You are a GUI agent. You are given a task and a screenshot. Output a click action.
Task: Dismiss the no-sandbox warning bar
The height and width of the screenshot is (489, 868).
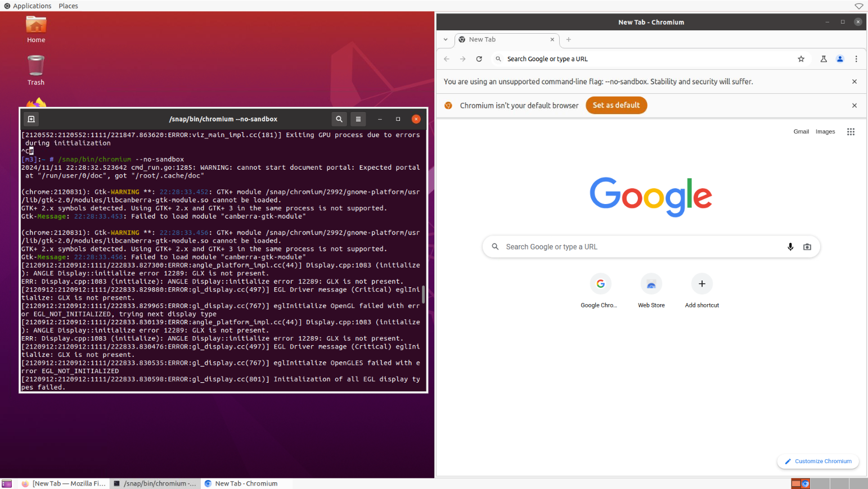(854, 81)
